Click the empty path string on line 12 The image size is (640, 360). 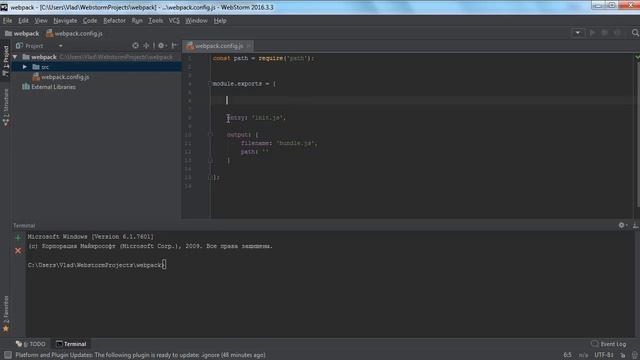(x=266, y=151)
